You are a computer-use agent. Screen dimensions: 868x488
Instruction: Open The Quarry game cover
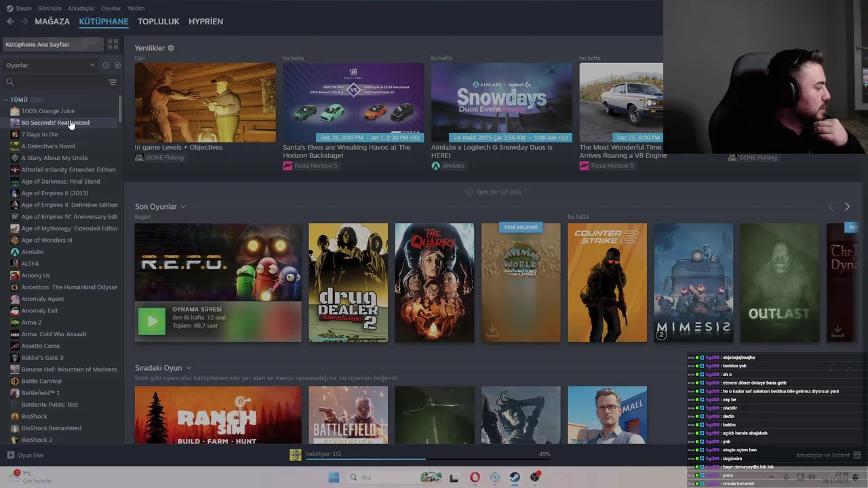click(x=435, y=283)
